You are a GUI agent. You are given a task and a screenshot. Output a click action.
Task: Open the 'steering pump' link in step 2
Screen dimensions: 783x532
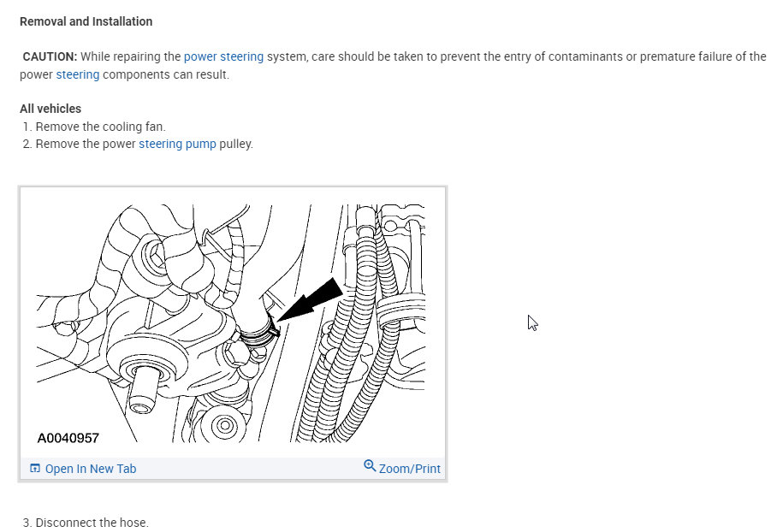click(177, 144)
